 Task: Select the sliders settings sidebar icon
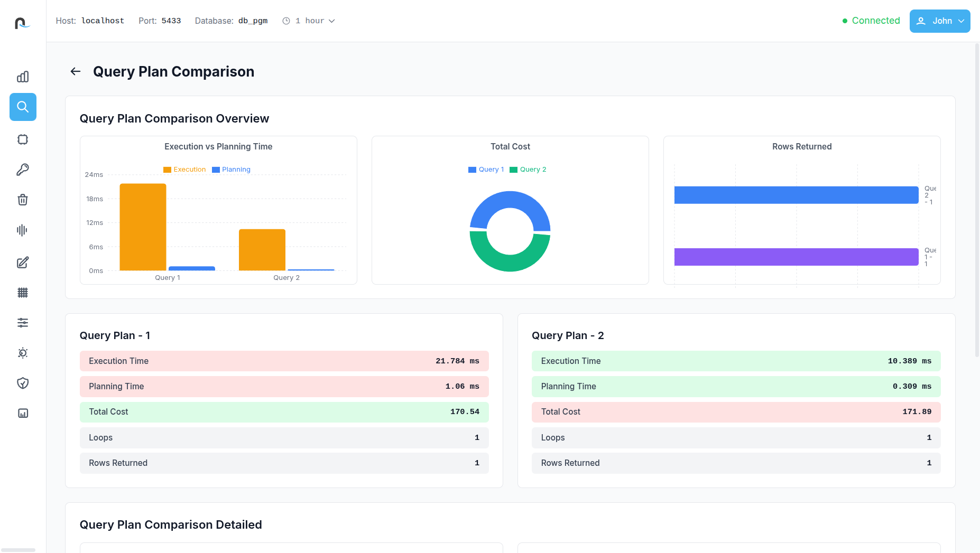pyautogui.click(x=23, y=323)
